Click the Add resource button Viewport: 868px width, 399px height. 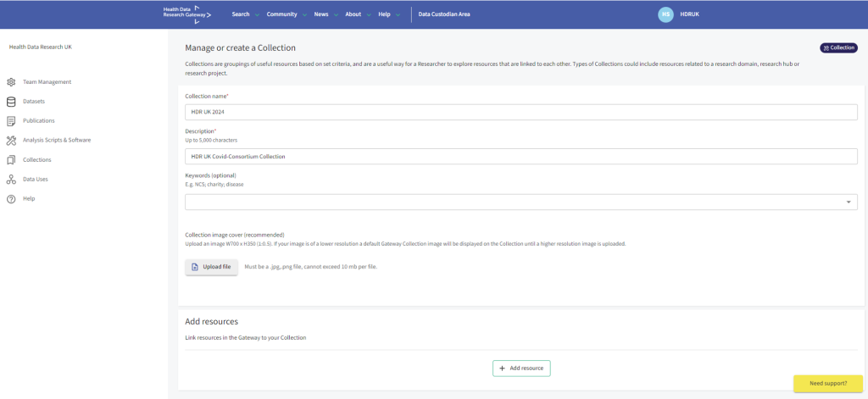coord(521,368)
